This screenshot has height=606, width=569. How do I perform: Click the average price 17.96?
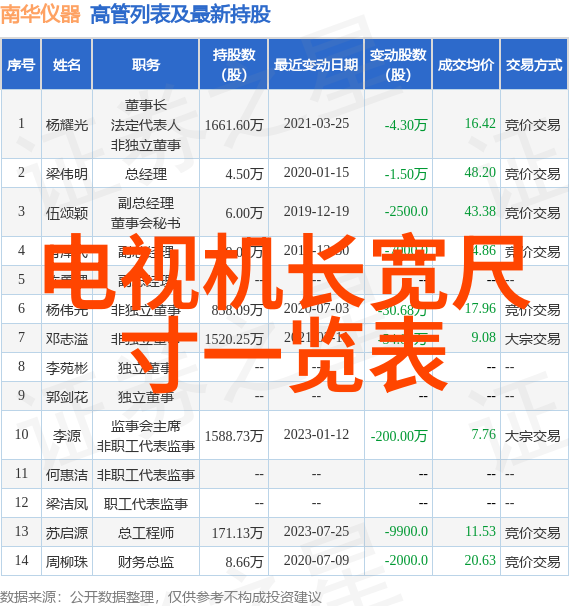480,308
